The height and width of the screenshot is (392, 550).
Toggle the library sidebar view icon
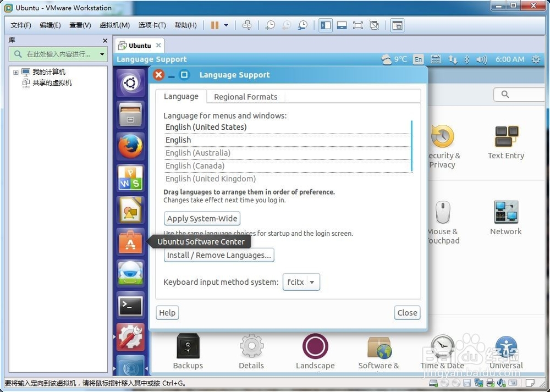tap(326, 25)
